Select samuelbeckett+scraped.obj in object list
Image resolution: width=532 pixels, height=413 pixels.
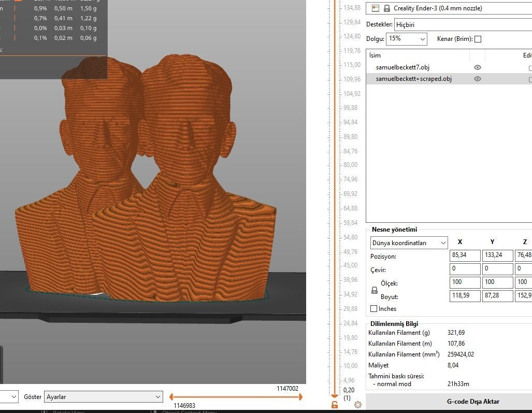click(x=413, y=79)
